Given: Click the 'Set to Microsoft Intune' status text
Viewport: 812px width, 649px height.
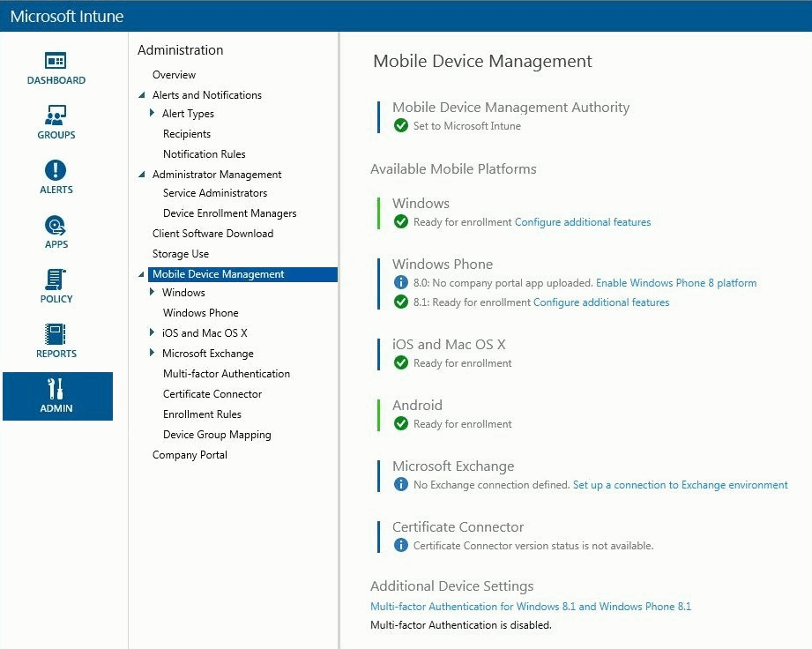Looking at the screenshot, I should (x=467, y=126).
